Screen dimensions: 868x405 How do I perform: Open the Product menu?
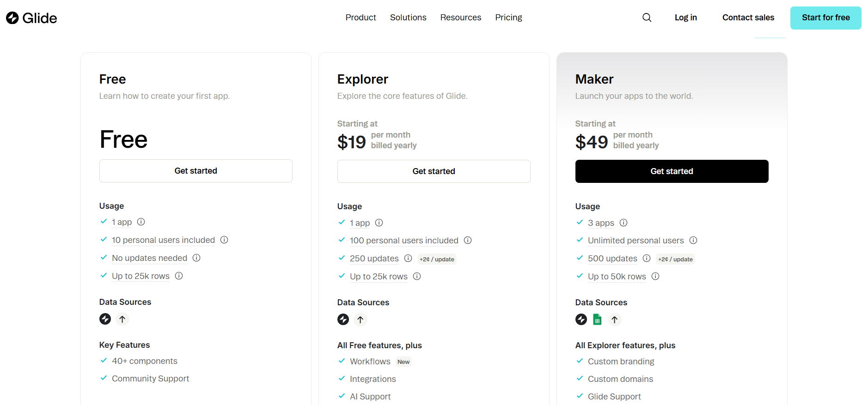[x=361, y=18]
